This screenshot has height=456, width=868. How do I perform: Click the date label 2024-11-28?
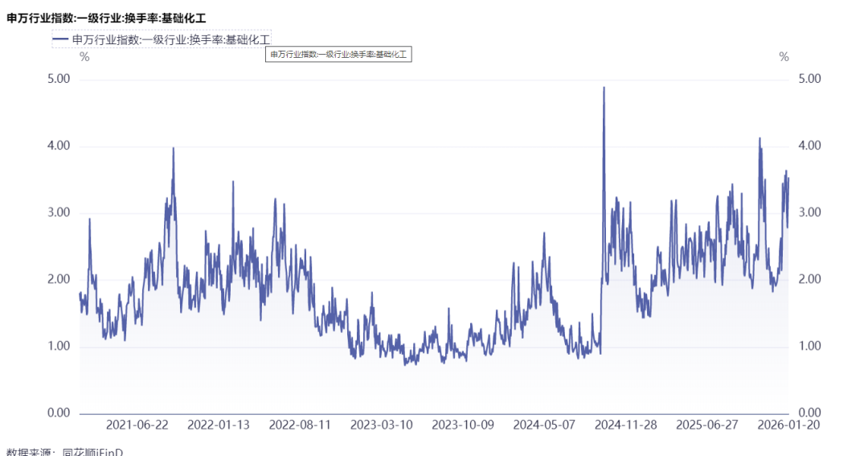(x=625, y=425)
